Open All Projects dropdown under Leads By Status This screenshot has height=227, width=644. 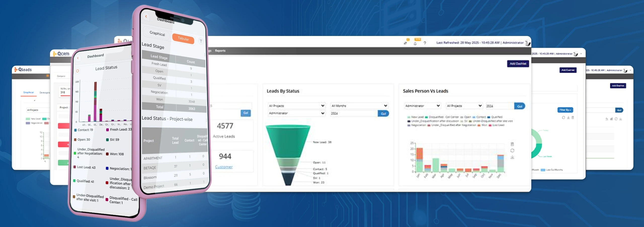(x=297, y=106)
